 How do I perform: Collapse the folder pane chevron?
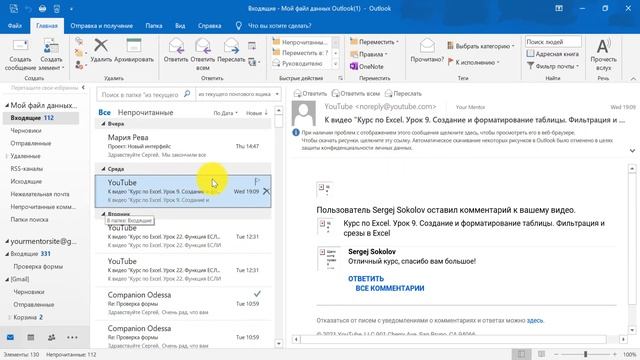point(83,87)
